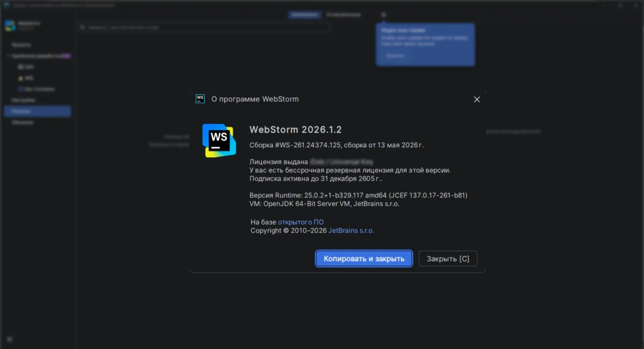Image resolution: width=644 pixels, height=349 pixels.
Task: Click the 'WebStorm 2026.1.2' version heading
Action: pos(296,129)
